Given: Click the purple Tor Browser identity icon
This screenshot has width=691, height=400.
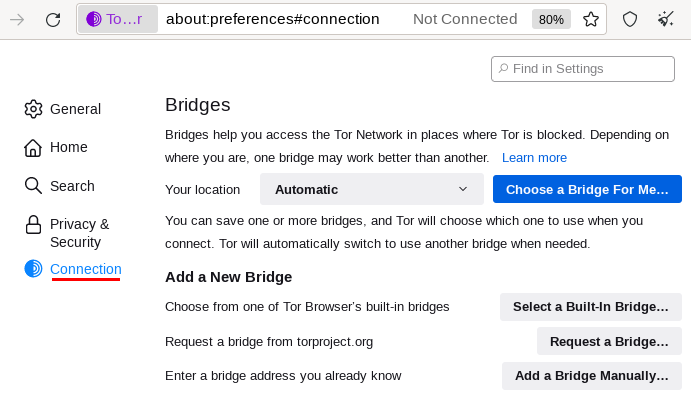Looking at the screenshot, I should 93,19.
